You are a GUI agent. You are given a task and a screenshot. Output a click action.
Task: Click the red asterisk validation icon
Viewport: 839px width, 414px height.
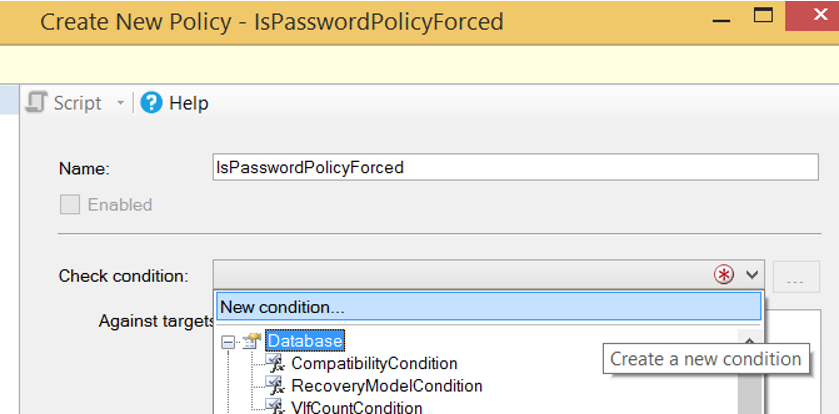[x=724, y=275]
